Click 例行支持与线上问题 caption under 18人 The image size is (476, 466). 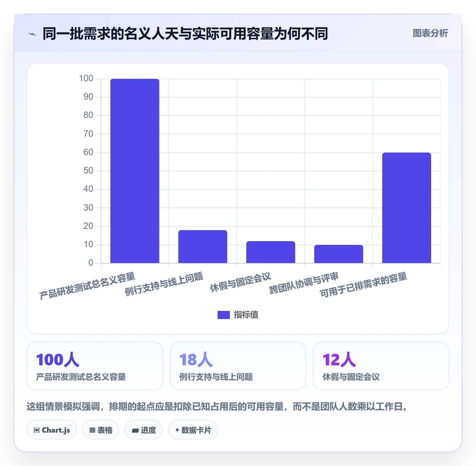tap(216, 377)
